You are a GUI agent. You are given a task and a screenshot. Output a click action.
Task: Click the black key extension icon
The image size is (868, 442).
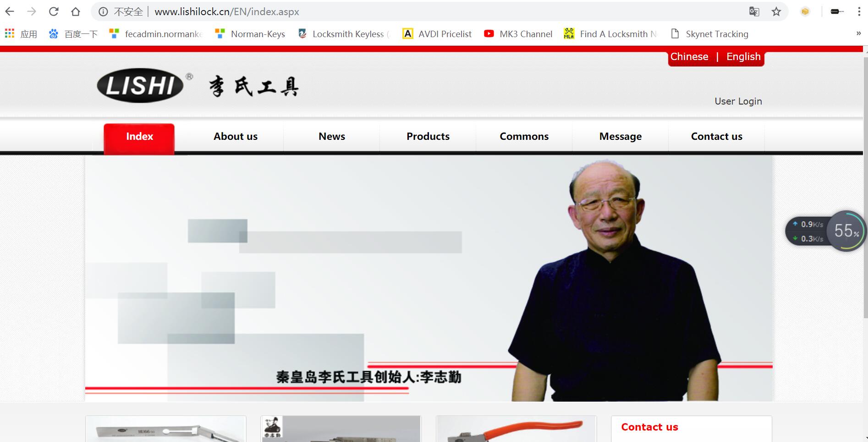837,11
